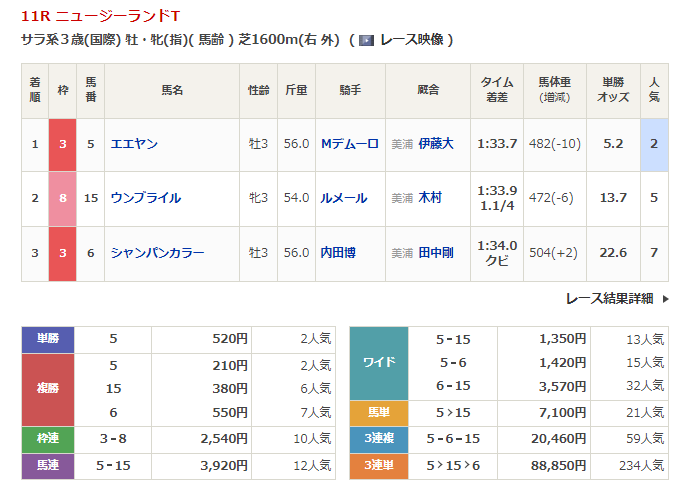Viewport: 687px width, 487px height.
Task: View jockey ルメール's page
Action: [x=343, y=198]
